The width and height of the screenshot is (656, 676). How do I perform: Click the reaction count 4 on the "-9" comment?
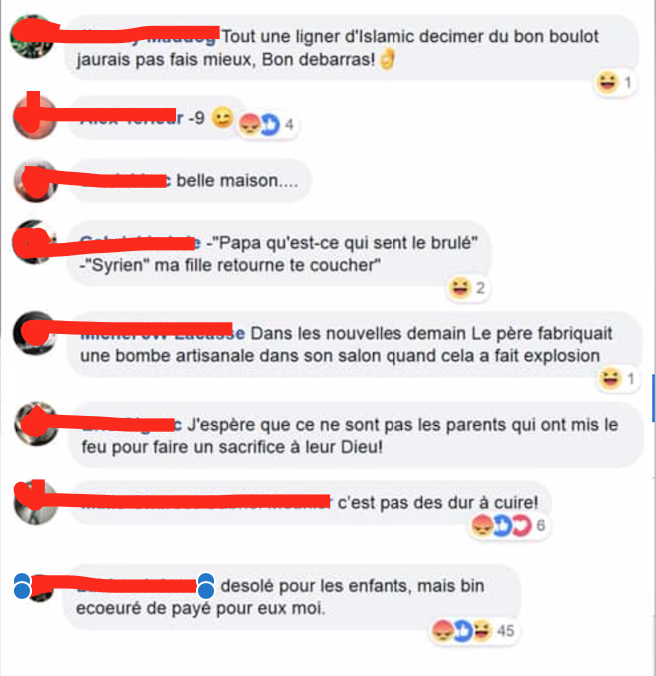click(289, 125)
